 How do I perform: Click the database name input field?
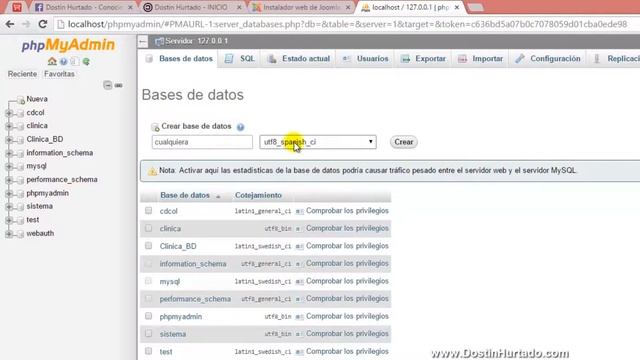[x=202, y=142]
